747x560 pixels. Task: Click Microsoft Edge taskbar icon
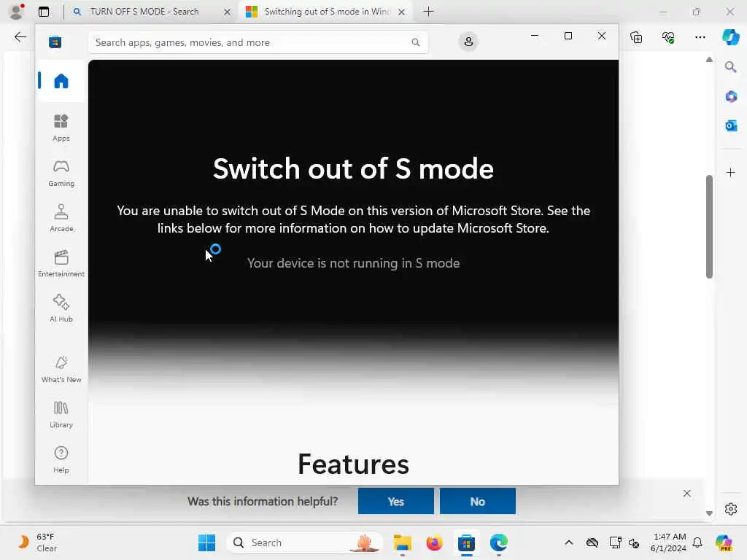click(x=498, y=542)
